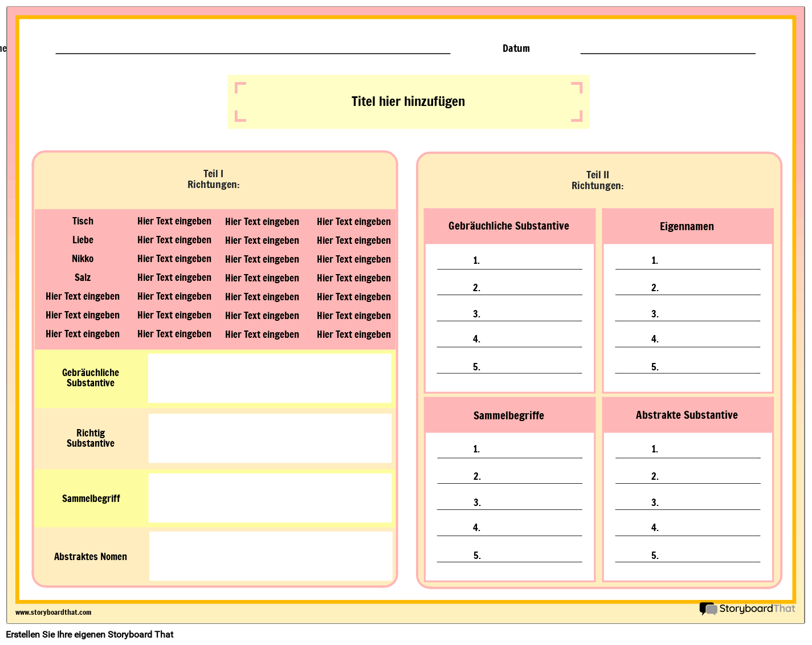Click the "Sammelbegriffe" column header
The width and height of the screenshot is (812, 645).
click(x=509, y=415)
